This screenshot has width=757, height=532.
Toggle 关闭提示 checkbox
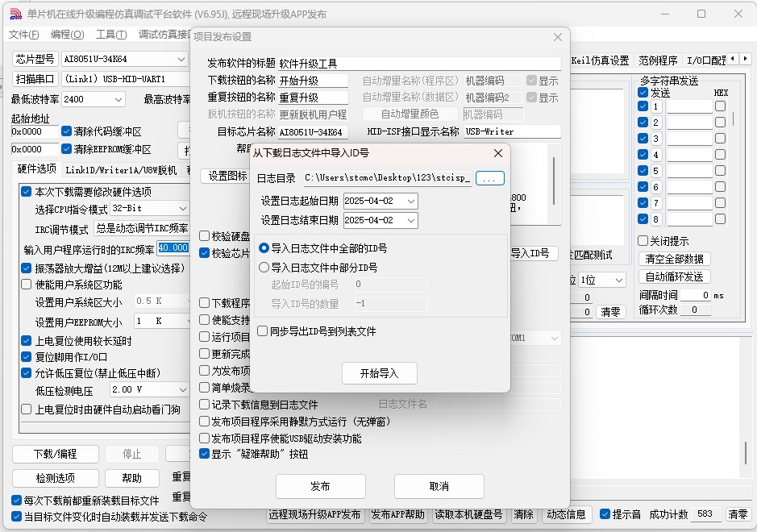(663, 241)
